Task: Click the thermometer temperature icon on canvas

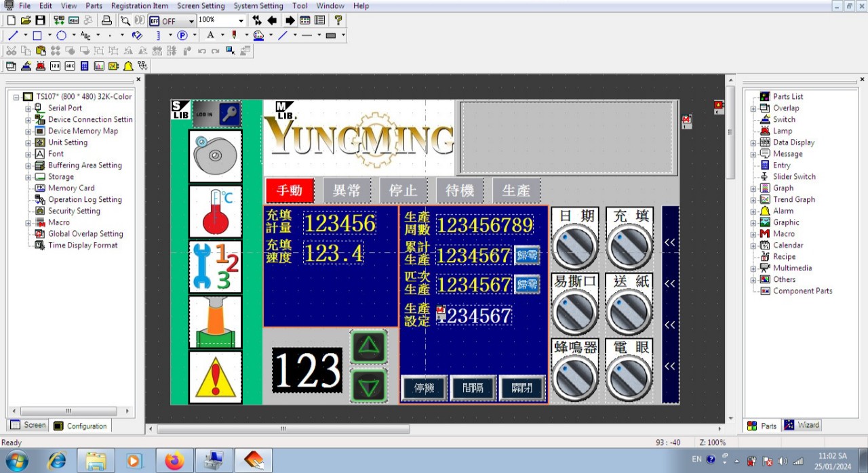Action: click(215, 211)
